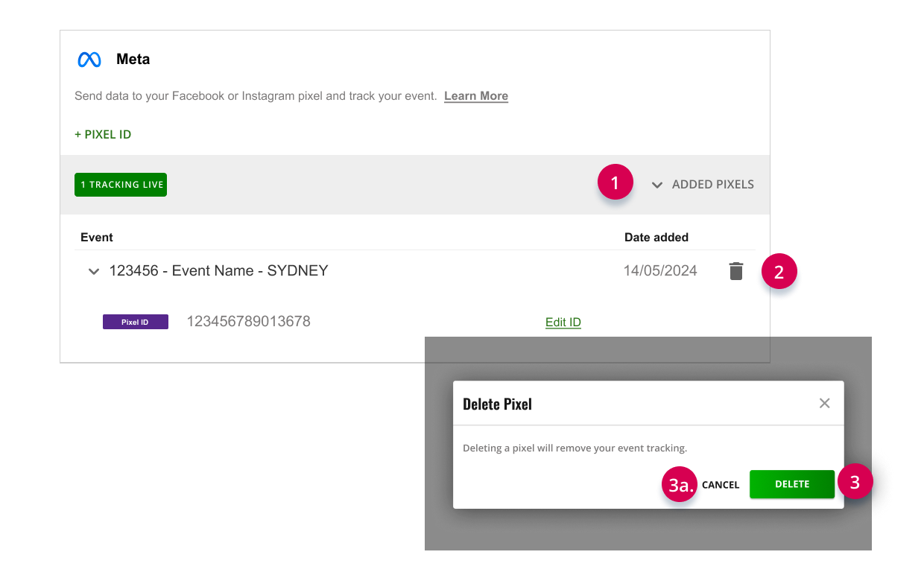Click the 1 Tracking Live badge
Viewport: 924px width, 581px height.
coord(121,185)
